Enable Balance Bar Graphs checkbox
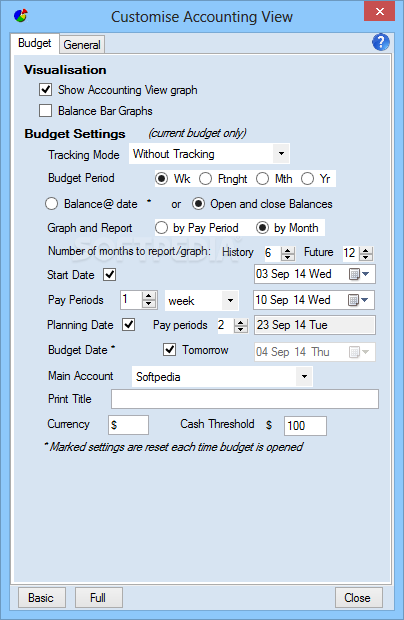The height and width of the screenshot is (620, 404). point(45,111)
